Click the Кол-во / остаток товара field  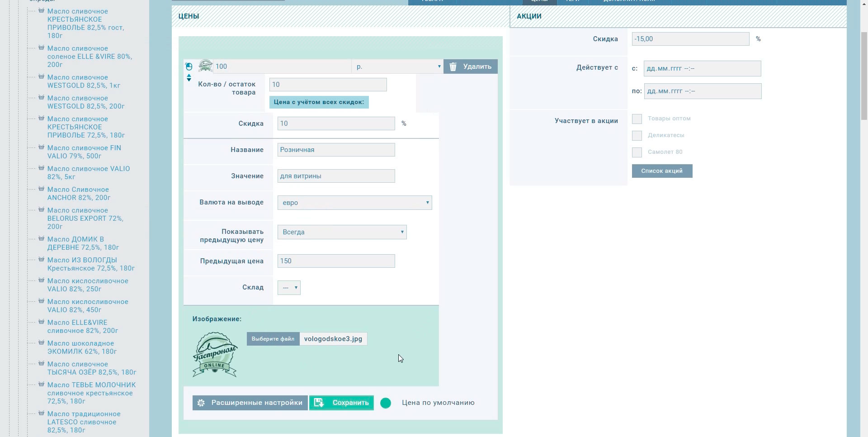click(x=328, y=85)
